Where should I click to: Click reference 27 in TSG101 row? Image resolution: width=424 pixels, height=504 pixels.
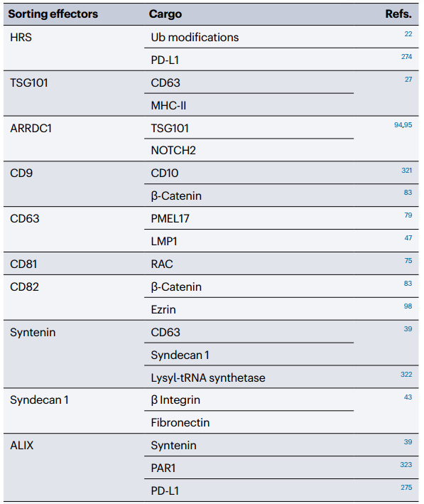pos(408,80)
